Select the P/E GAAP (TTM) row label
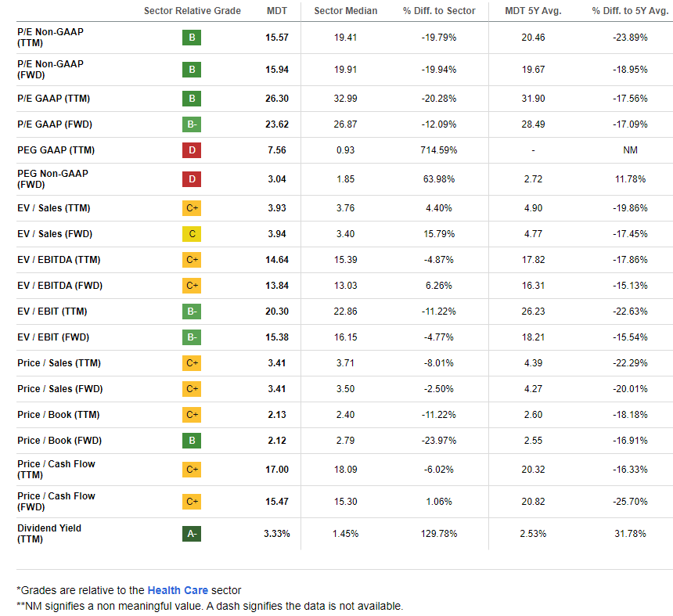The image size is (673, 616). (54, 99)
